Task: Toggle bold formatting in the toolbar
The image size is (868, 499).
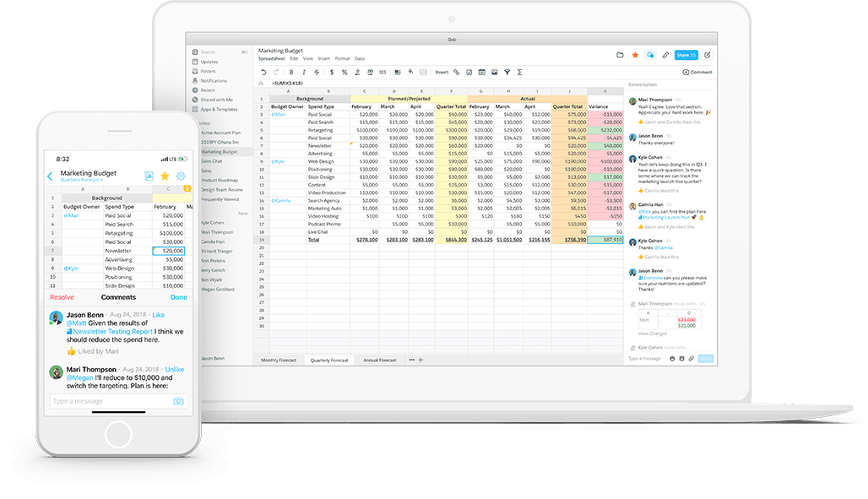Action: point(290,73)
